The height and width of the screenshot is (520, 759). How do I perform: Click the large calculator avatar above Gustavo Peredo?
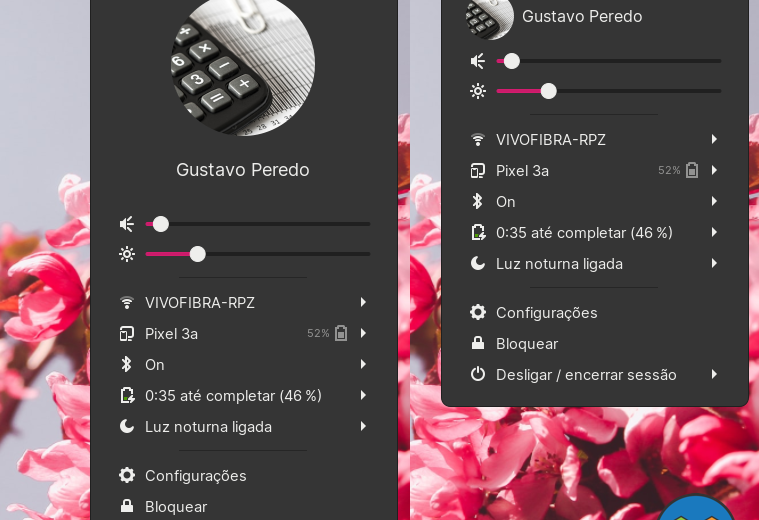click(x=243, y=63)
